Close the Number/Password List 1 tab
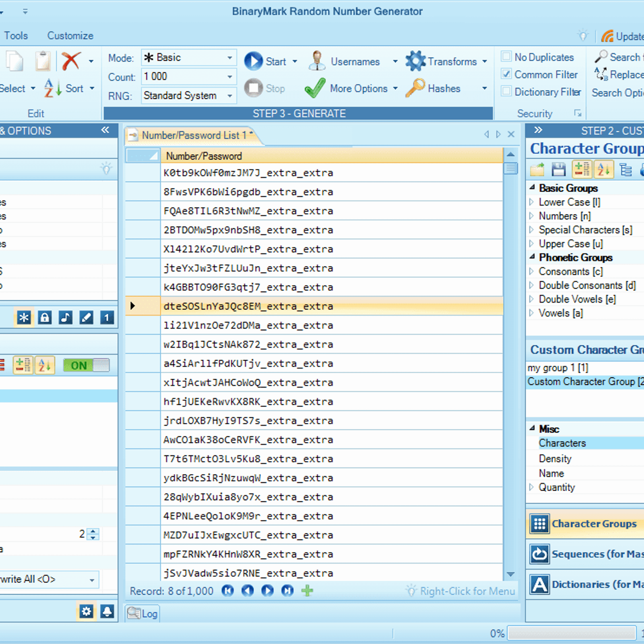 [511, 134]
